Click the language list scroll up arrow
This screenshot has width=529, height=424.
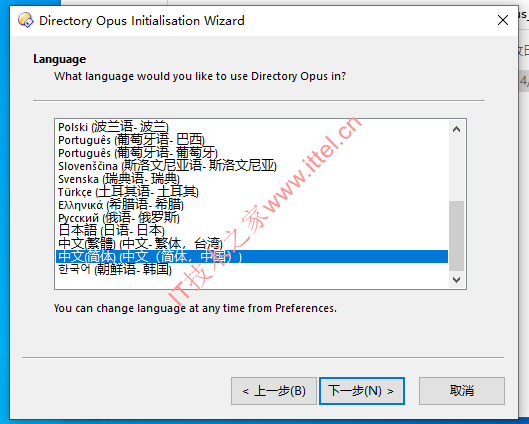456,129
